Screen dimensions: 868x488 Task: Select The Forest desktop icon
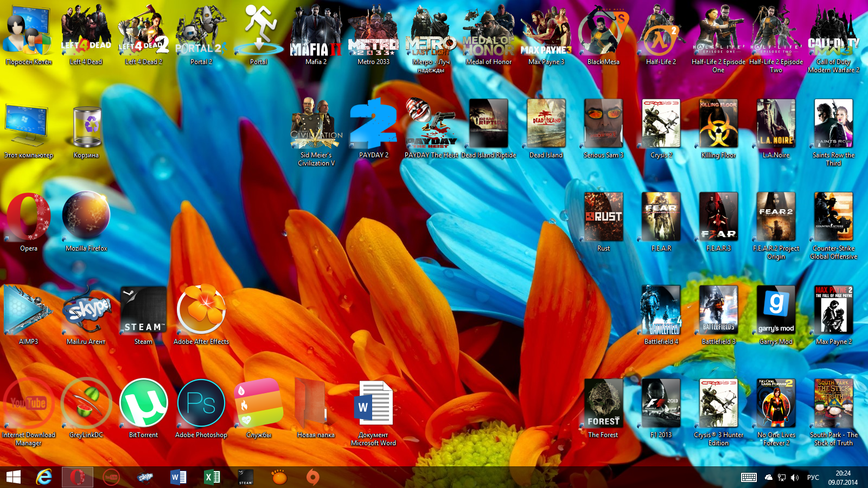[604, 403]
